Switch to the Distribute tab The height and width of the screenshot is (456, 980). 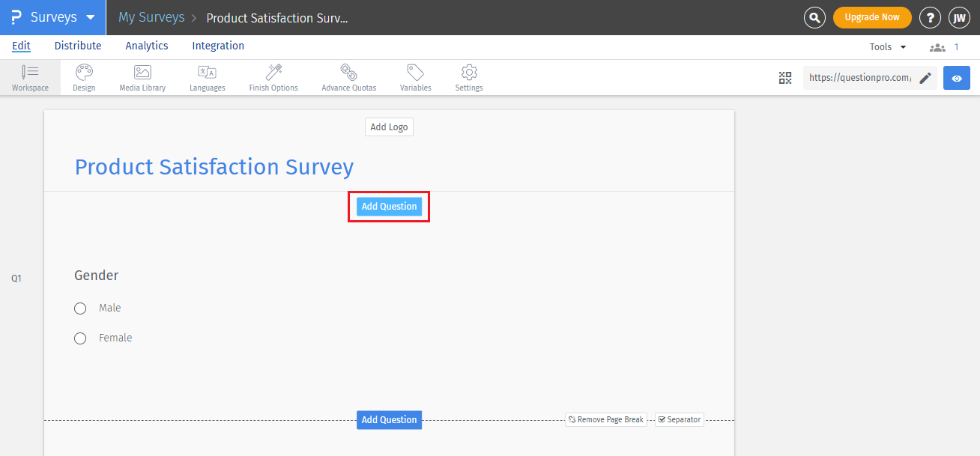tap(78, 46)
